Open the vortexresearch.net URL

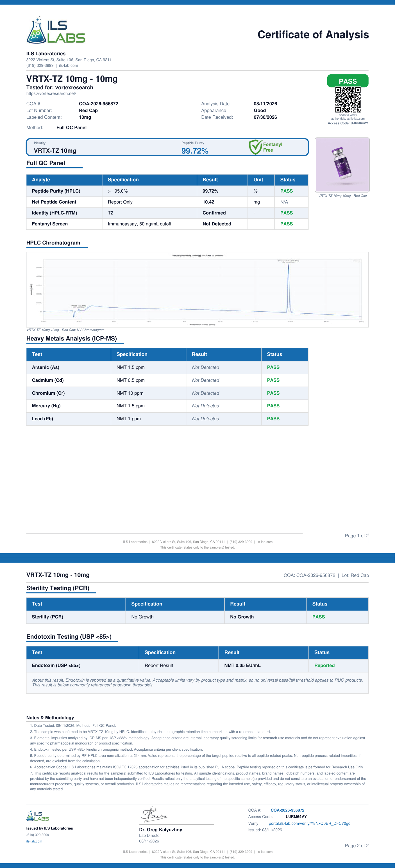[51, 94]
